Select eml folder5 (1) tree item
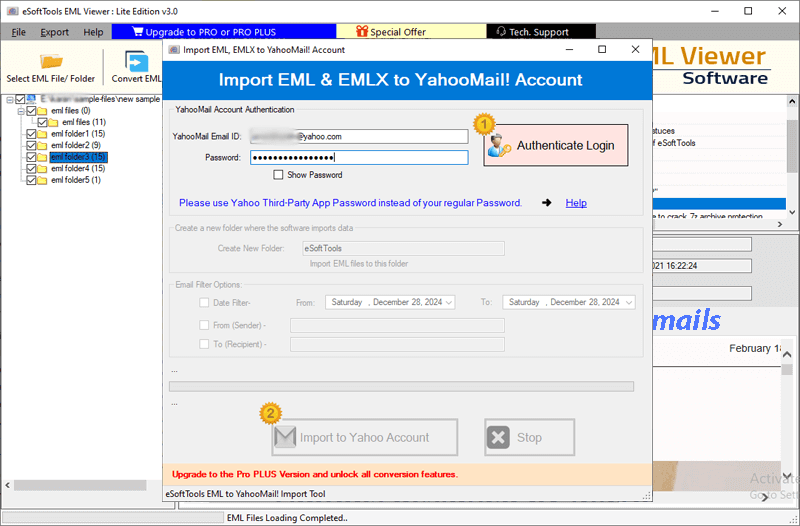Image resolution: width=800 pixels, height=526 pixels. point(76,180)
